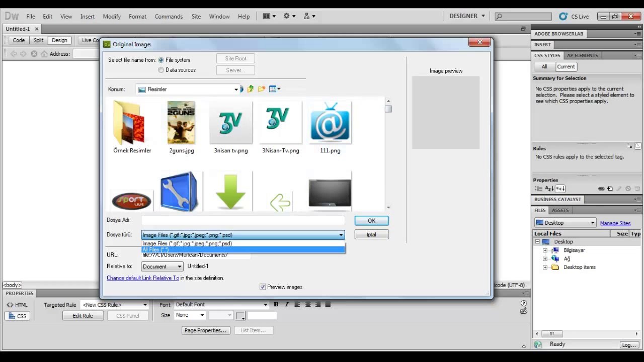Select Data sources radio button
Image resolution: width=644 pixels, height=362 pixels.
point(161,70)
